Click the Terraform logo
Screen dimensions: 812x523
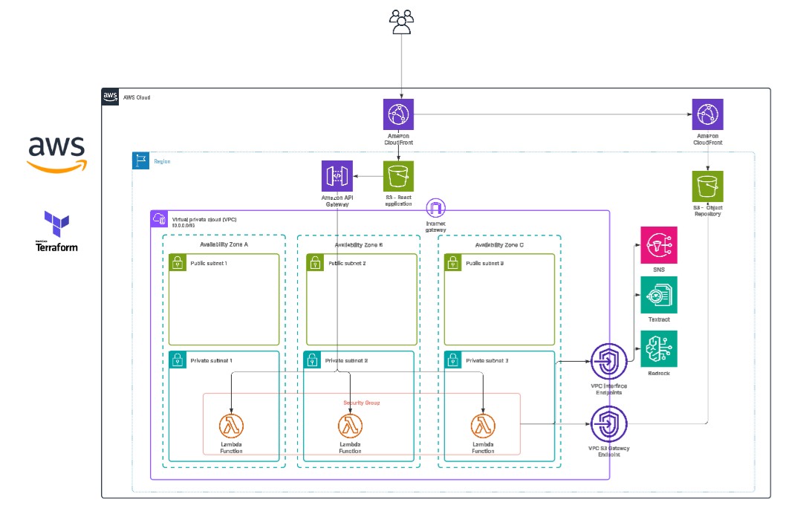coord(56,231)
